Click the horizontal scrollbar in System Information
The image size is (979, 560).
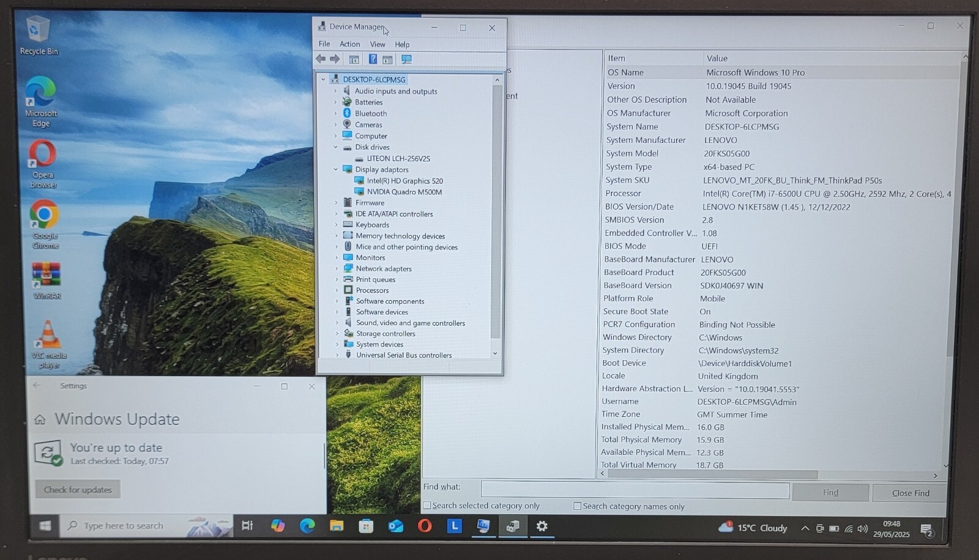click(x=712, y=474)
